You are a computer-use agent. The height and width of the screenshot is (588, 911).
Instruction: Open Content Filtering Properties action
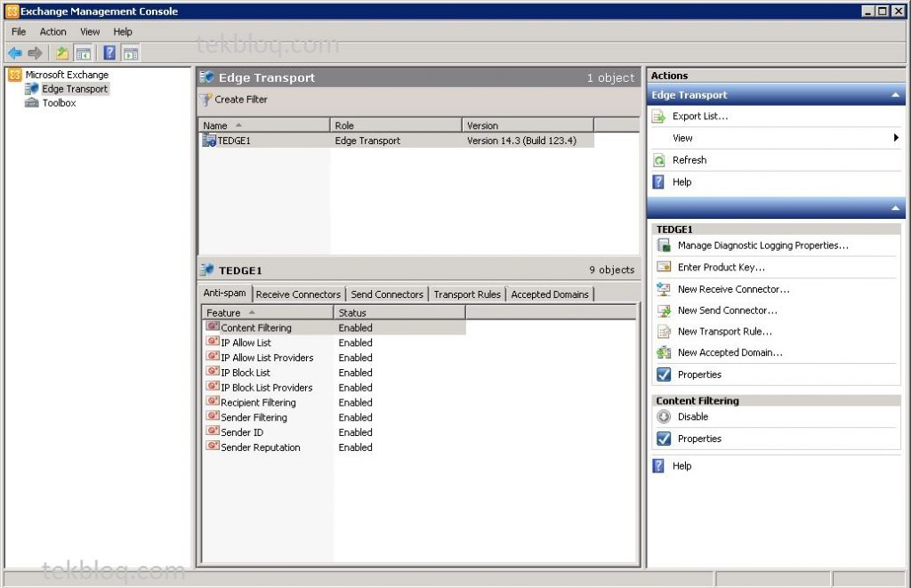click(x=699, y=439)
